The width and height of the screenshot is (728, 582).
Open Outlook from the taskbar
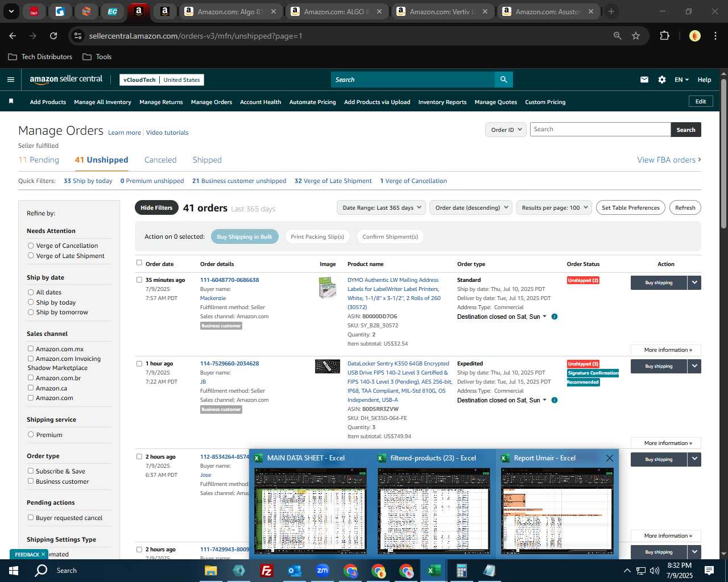294,571
